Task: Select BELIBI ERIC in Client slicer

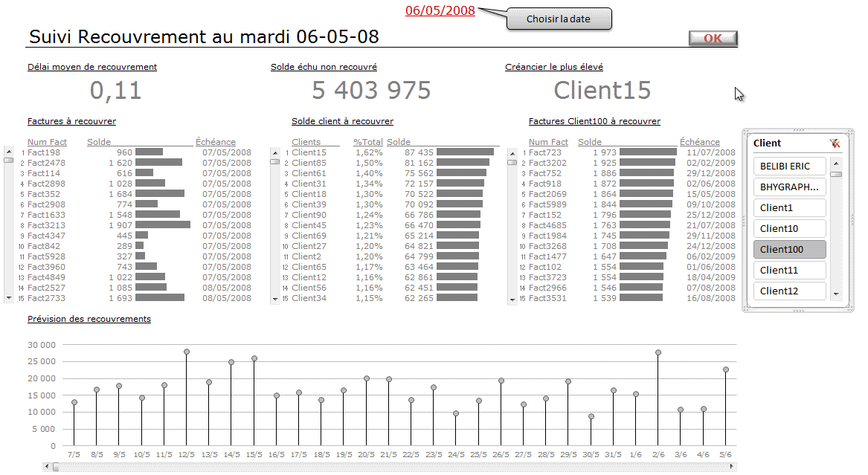Action: pyautogui.click(x=789, y=167)
